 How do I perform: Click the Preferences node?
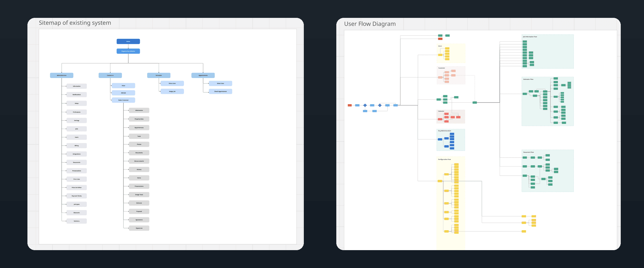click(77, 112)
